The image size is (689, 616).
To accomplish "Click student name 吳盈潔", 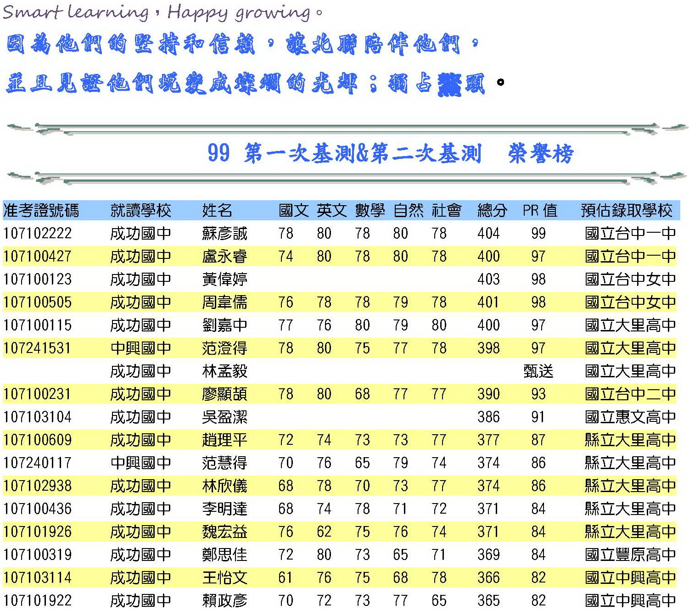I will [224, 417].
